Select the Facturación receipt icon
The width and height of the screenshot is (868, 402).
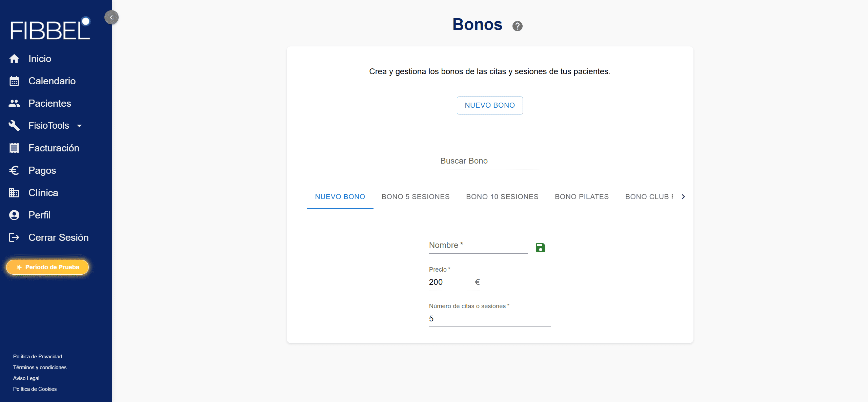click(14, 148)
